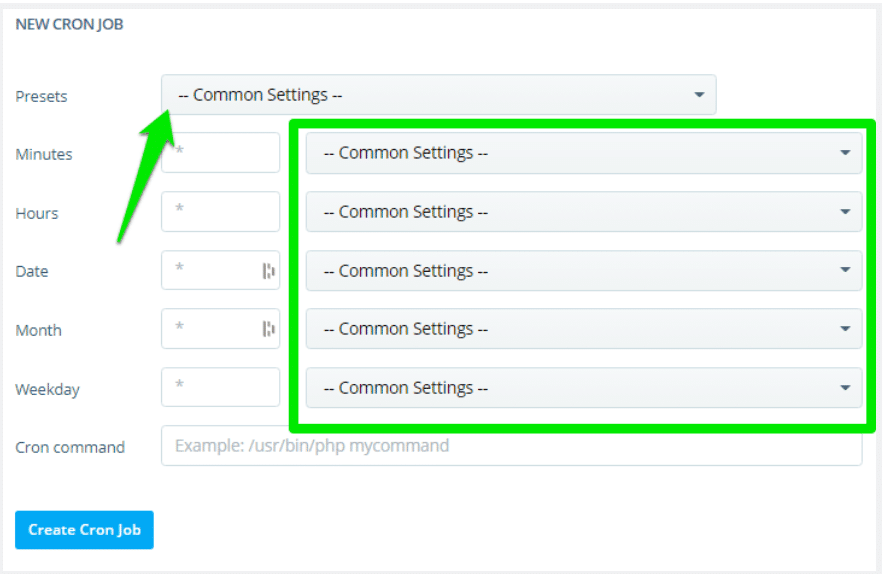
Task: Click the Weekday value input field
Action: coord(220,387)
